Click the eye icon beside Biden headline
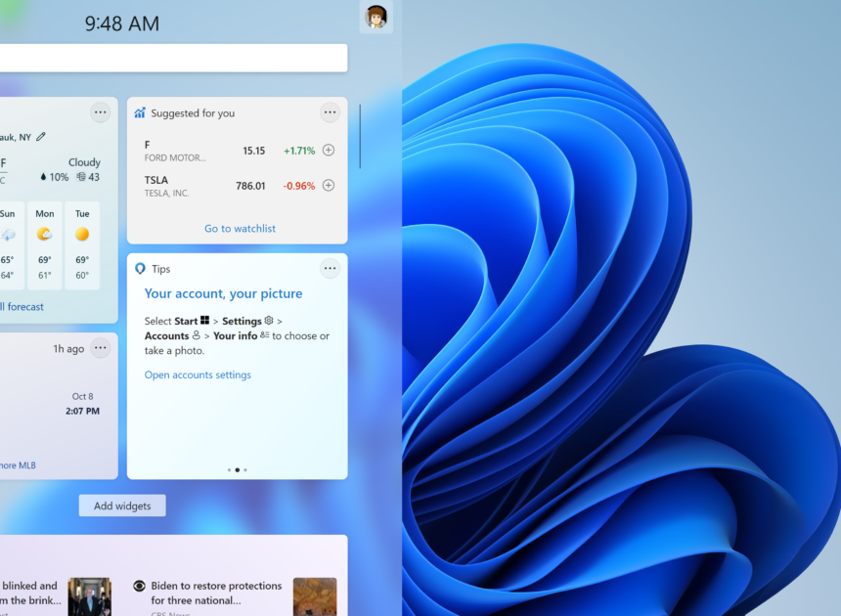 pos(139,586)
